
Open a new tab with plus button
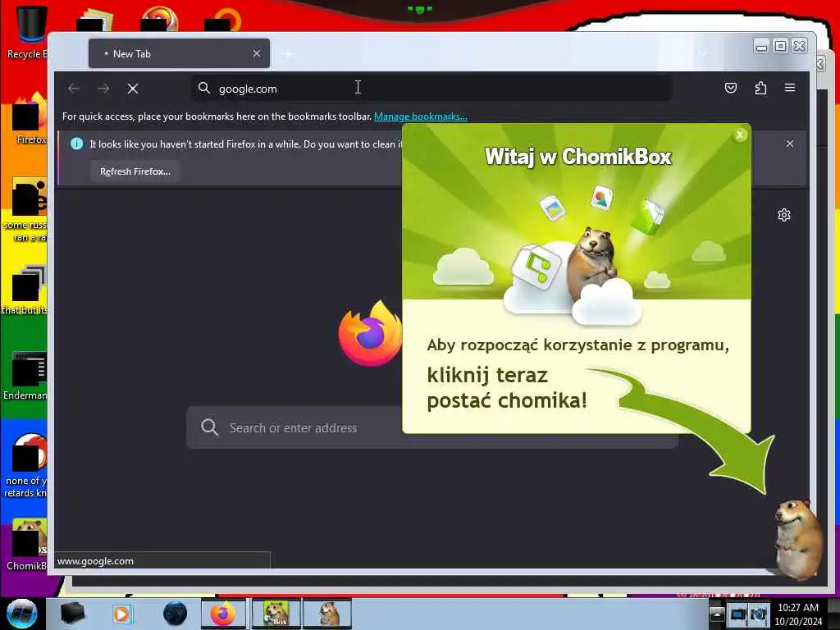pyautogui.click(x=288, y=54)
